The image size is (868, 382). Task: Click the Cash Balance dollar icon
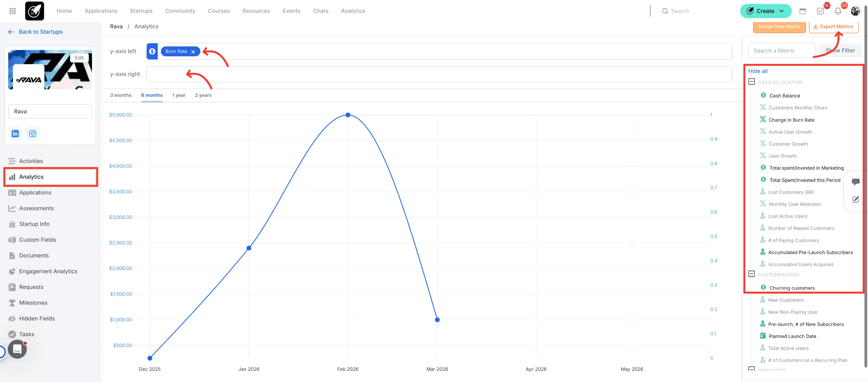[x=763, y=95]
